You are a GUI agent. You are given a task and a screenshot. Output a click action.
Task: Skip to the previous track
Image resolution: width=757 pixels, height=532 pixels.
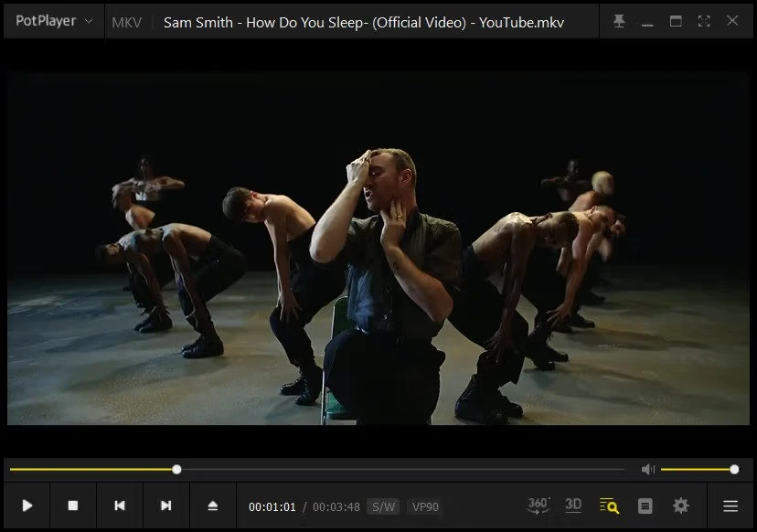(x=120, y=505)
